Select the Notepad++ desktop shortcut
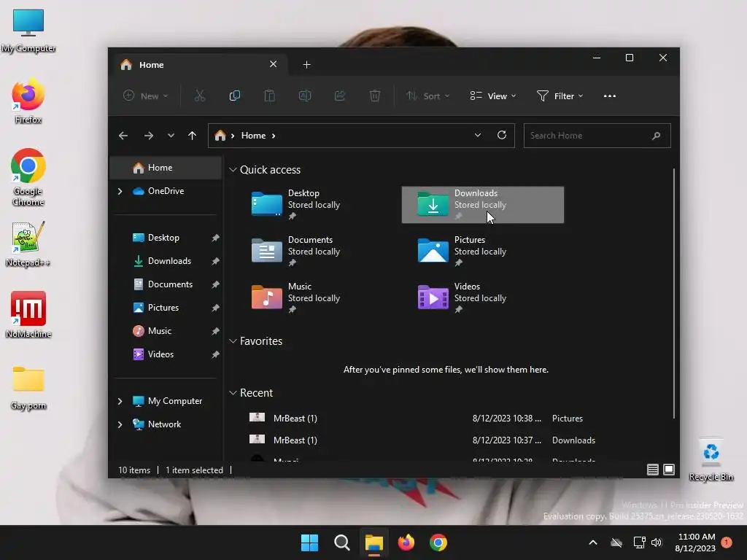747x560 pixels. [28, 244]
